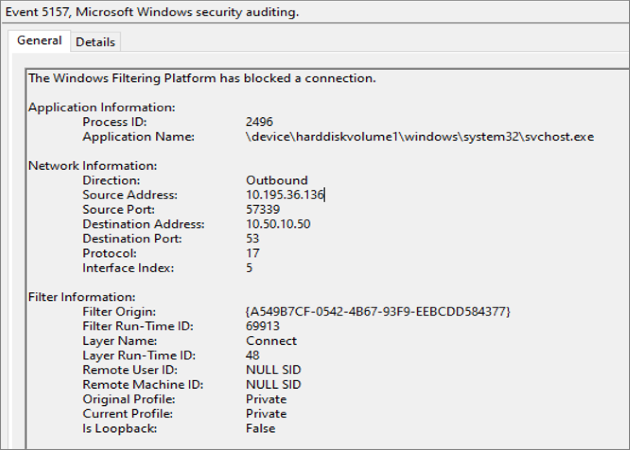The height and width of the screenshot is (450, 630).
Task: Click the Interface Index value 5
Action: (x=250, y=268)
